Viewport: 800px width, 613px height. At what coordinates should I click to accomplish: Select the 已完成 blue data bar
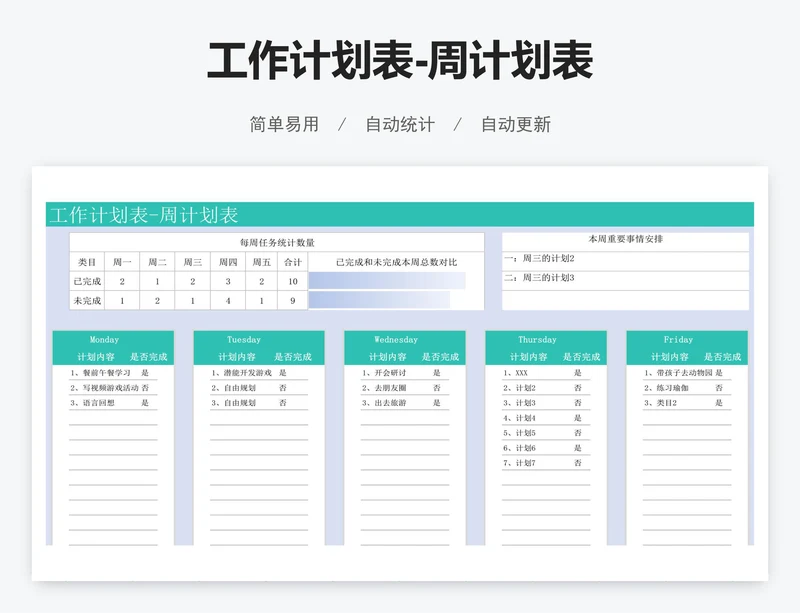(x=387, y=281)
